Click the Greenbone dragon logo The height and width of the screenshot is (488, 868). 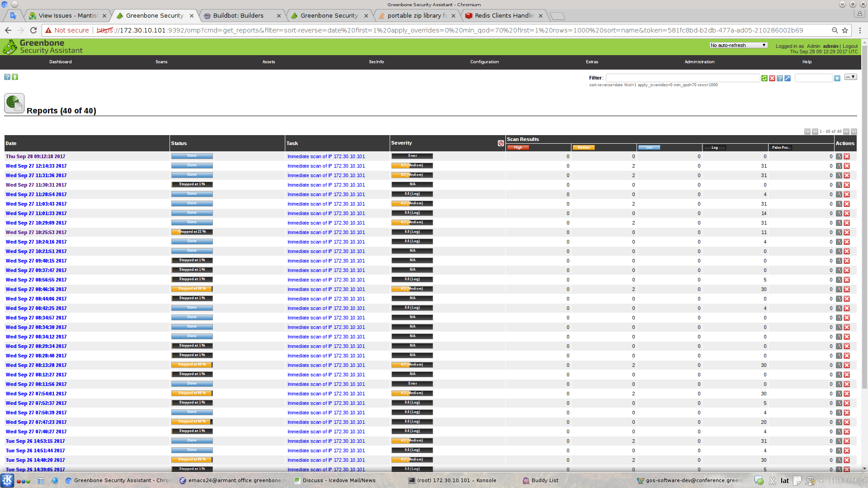coord(10,47)
